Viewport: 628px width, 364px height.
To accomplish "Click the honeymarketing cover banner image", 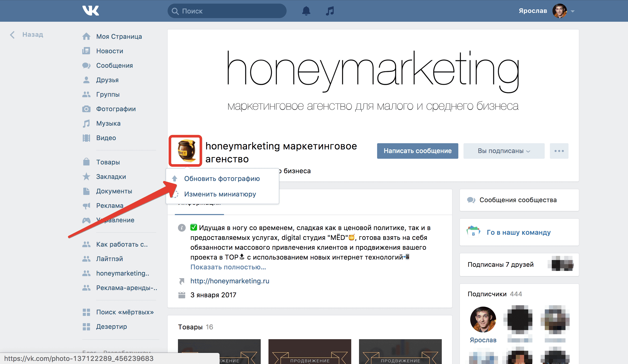I will tap(373, 81).
